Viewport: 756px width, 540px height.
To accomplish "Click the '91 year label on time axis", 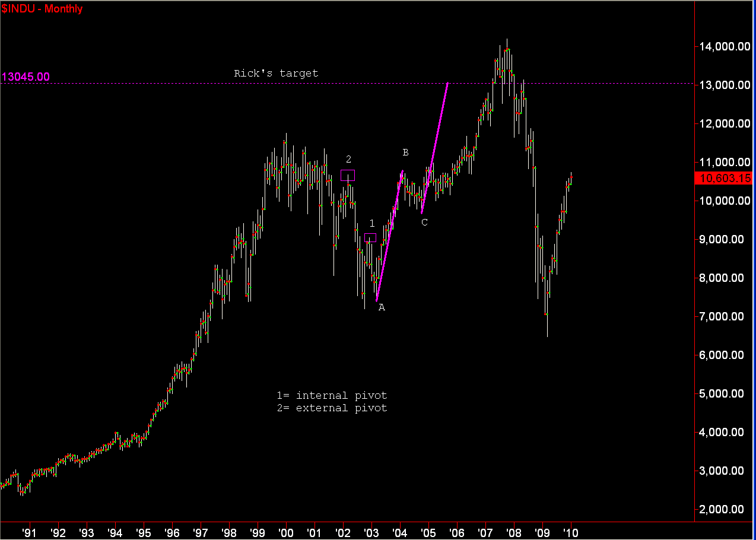I will (30, 532).
